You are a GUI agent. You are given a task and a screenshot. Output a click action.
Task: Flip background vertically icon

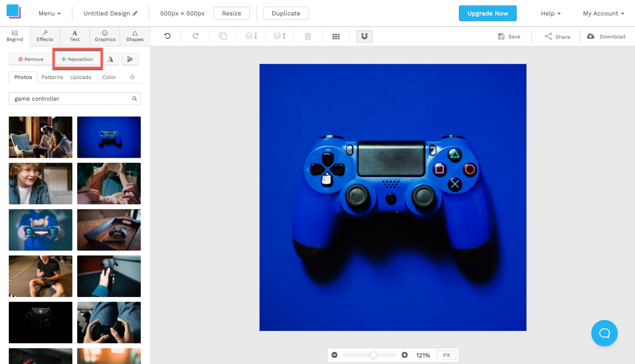130,59
